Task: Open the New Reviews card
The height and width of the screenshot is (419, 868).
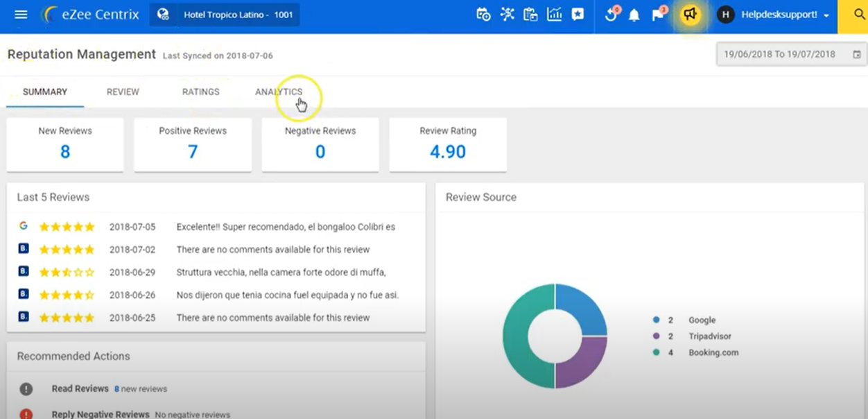Action: pyautogui.click(x=65, y=144)
